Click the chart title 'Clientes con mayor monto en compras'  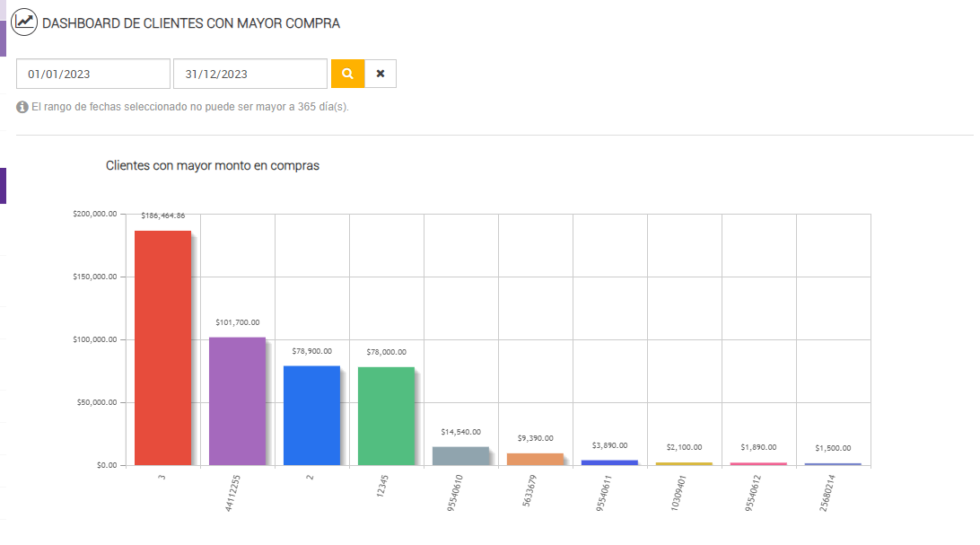[x=213, y=165]
